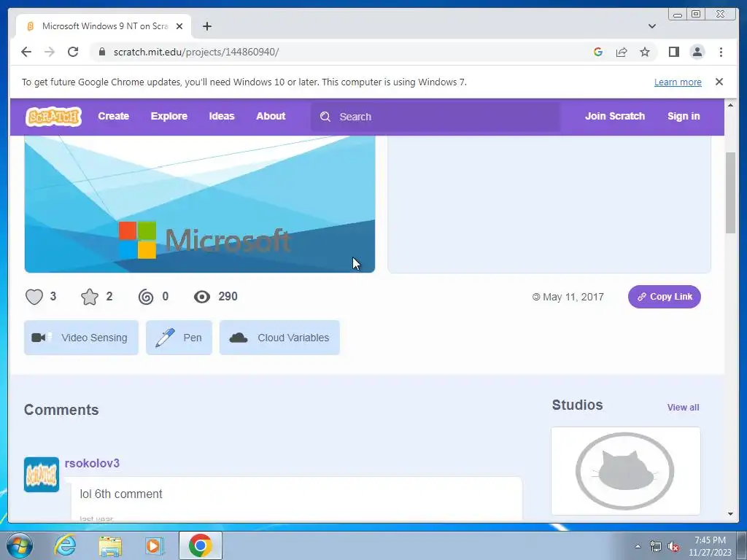The height and width of the screenshot is (560, 747).
Task: Click the address bar URL
Action: pyautogui.click(x=196, y=52)
